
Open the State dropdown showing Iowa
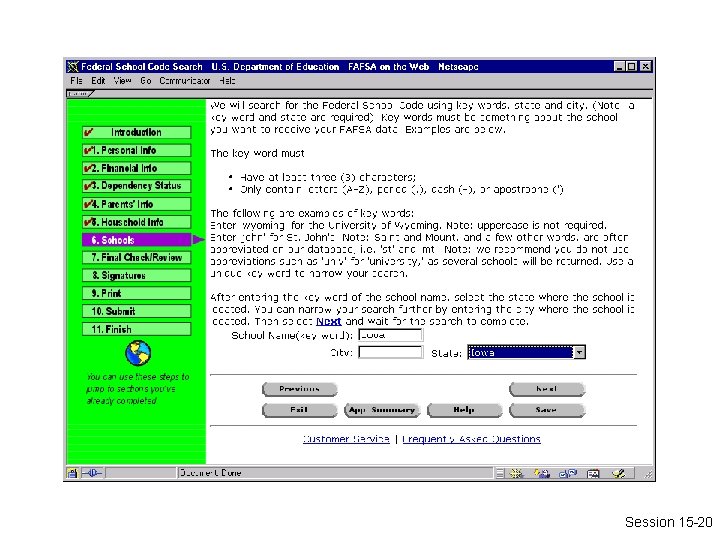tap(526, 352)
